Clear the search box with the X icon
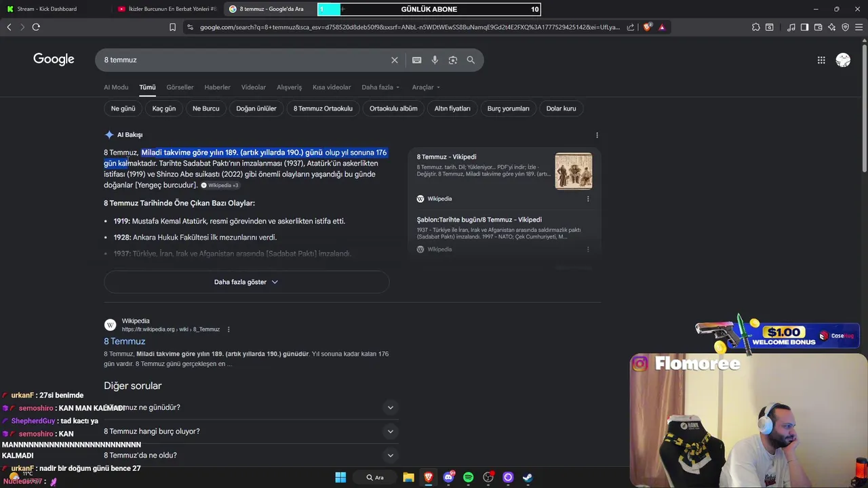The width and height of the screenshot is (868, 488). 395,60
